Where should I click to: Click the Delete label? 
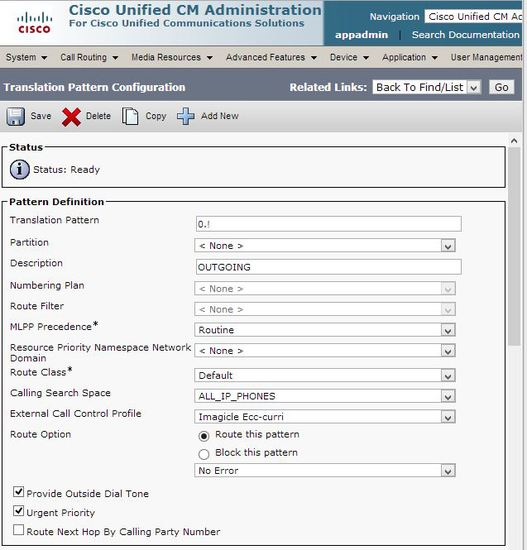point(98,116)
